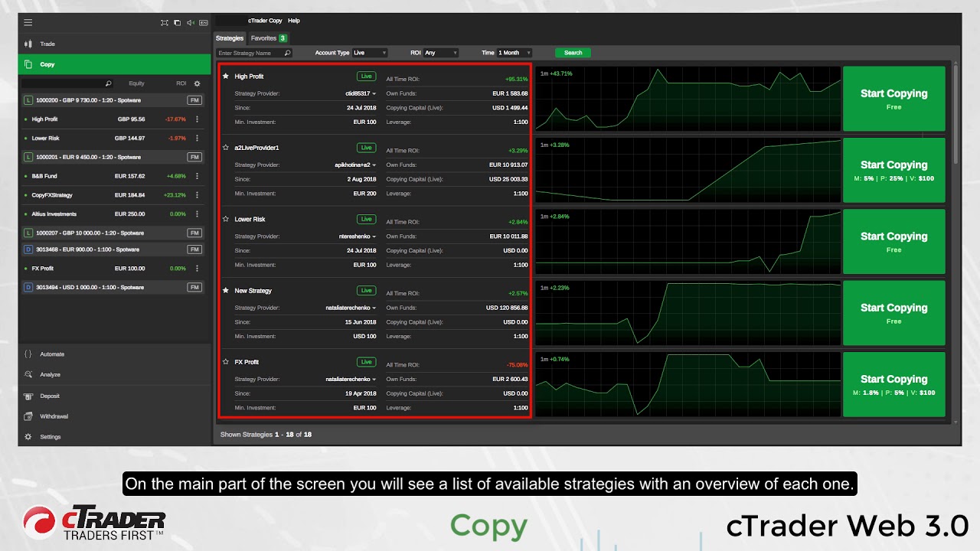Viewport: 980px width, 551px height.
Task: Open the hamburger main menu
Action: tap(28, 22)
